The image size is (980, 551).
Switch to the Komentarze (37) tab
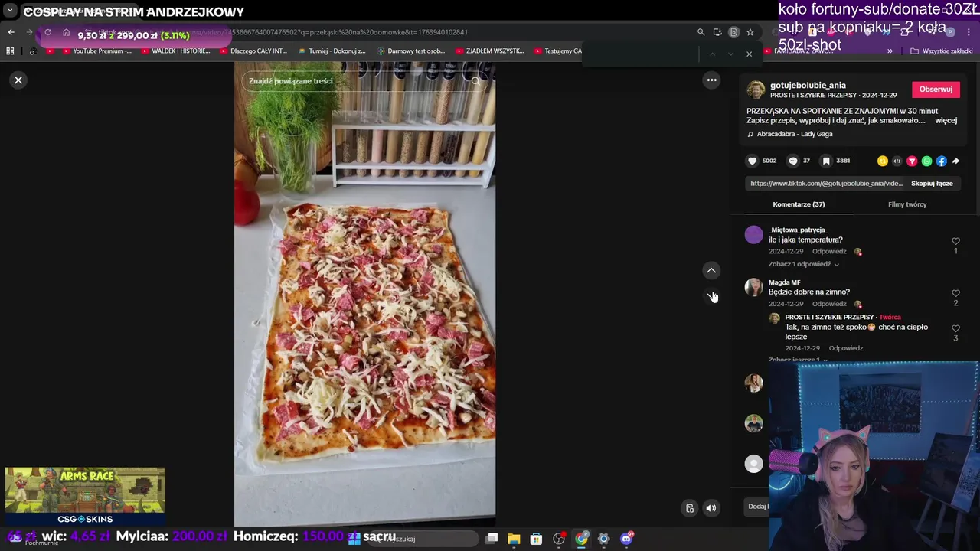coord(799,204)
